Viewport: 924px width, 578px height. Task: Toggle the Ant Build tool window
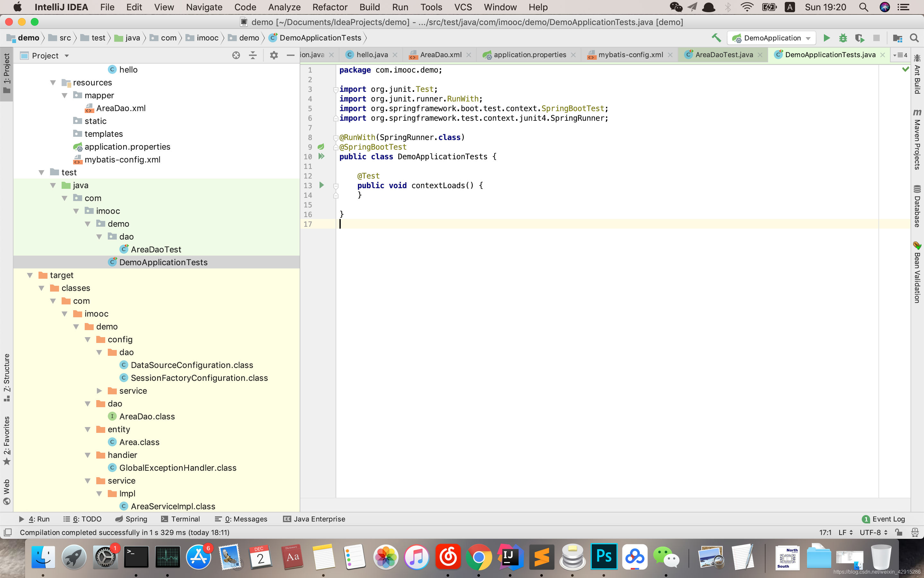point(917,74)
